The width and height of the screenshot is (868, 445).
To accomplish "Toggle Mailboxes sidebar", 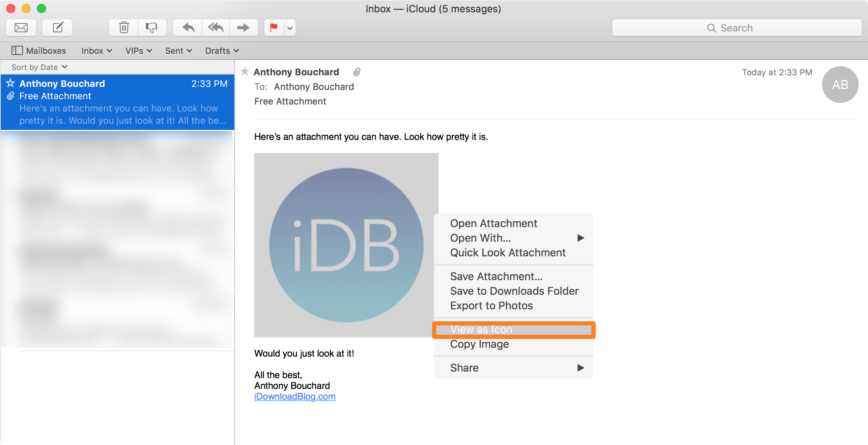I will click(38, 51).
